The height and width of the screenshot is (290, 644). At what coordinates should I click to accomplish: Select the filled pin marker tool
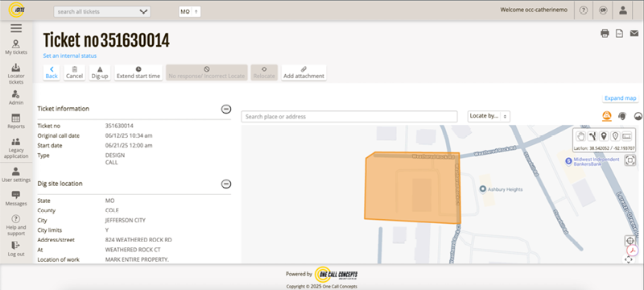click(x=604, y=136)
